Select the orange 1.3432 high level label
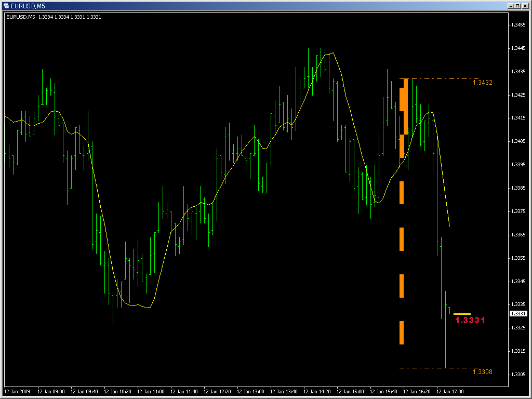This screenshot has height=399, width=532. pyautogui.click(x=482, y=83)
